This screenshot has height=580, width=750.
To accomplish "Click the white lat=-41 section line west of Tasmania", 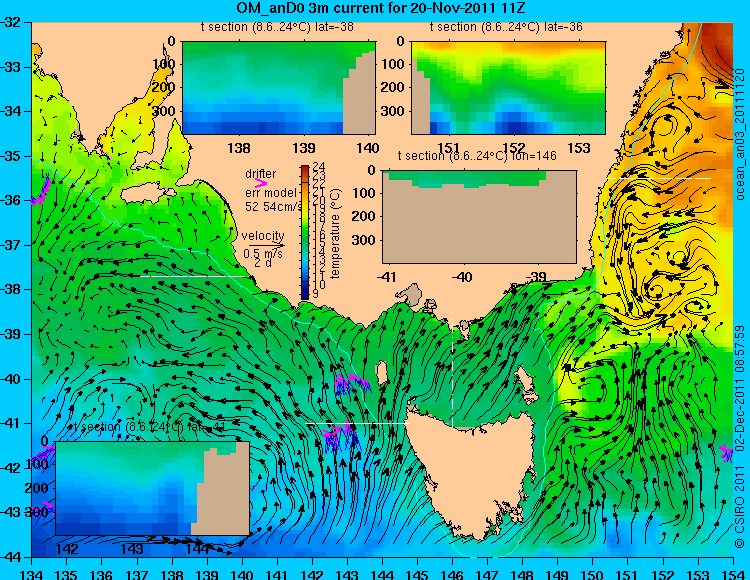I will 357,424.
